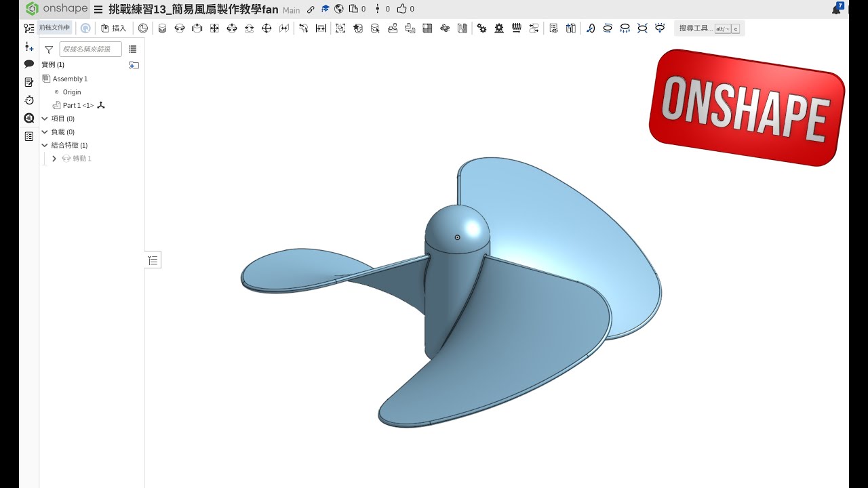Image resolution: width=868 pixels, height=488 pixels.
Task: Open notifications bell with badge 7
Action: coord(837,9)
